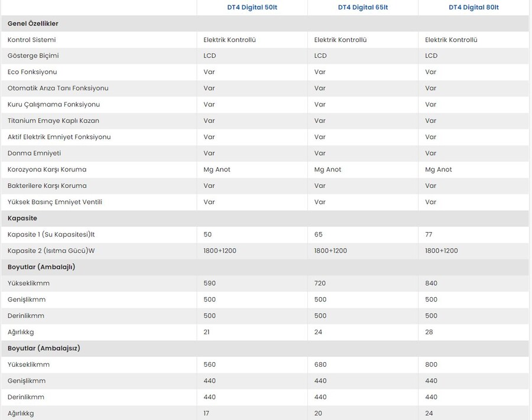Click water capacity value 50
The height and width of the screenshot is (420, 532).
point(207,235)
